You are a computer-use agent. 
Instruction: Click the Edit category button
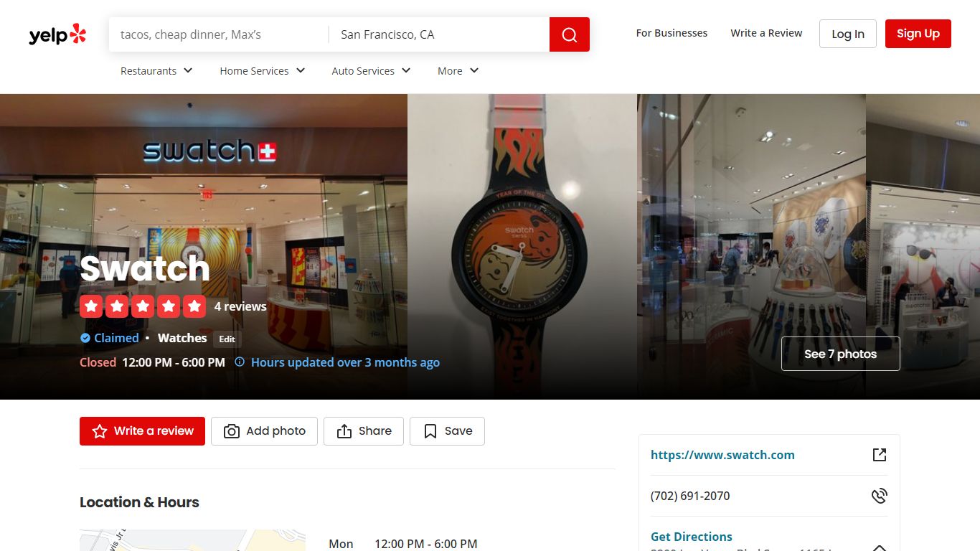click(227, 339)
